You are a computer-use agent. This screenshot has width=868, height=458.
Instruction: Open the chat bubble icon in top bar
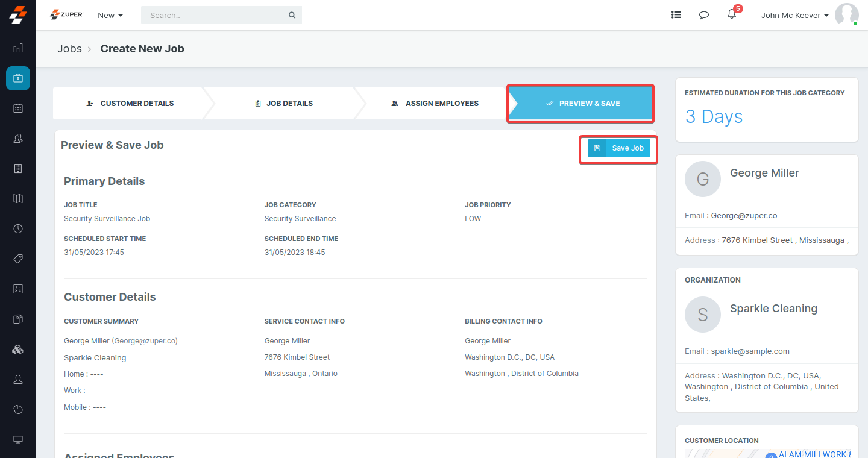pyautogui.click(x=703, y=14)
